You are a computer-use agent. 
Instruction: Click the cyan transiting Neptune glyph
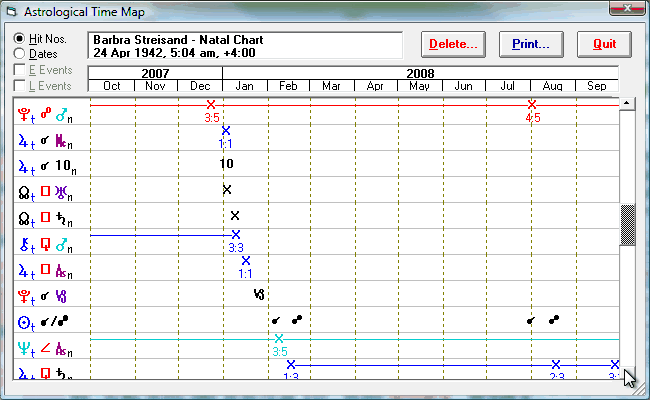click(x=25, y=349)
